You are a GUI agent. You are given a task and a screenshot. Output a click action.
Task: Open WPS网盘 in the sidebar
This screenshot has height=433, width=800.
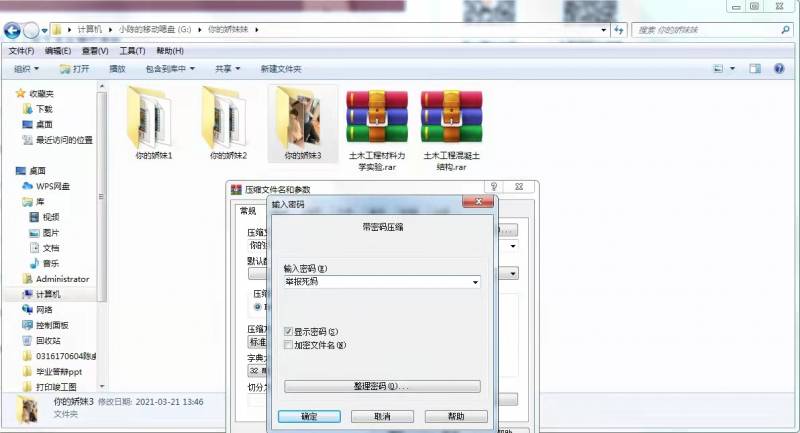[53, 186]
